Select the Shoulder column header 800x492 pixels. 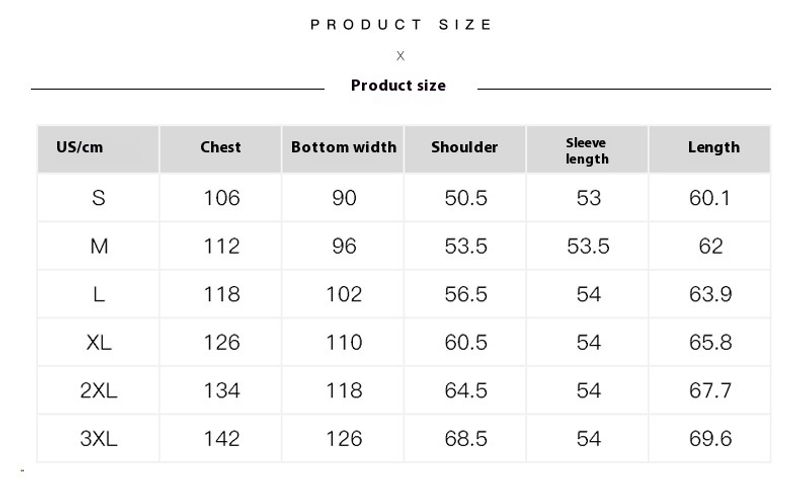pyautogui.click(x=465, y=148)
